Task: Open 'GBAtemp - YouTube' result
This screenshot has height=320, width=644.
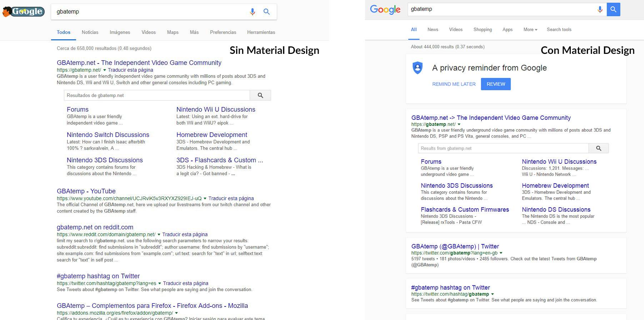Action: (x=86, y=191)
